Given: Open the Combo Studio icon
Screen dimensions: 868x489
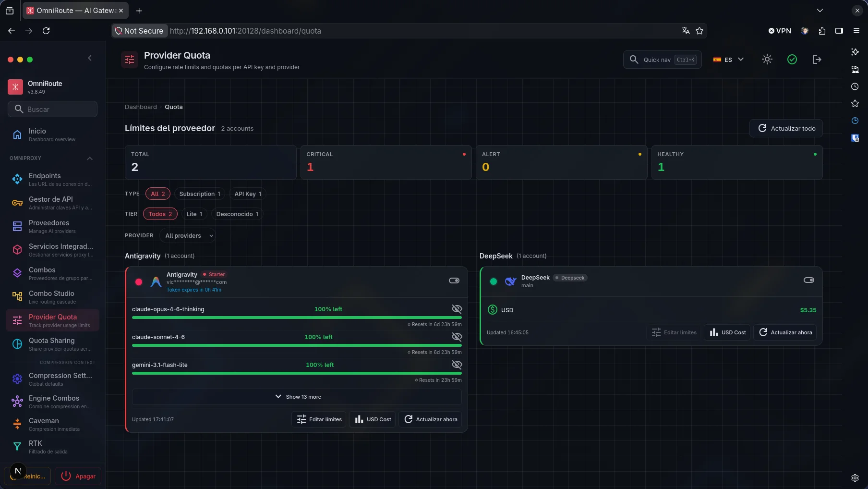Looking at the screenshot, I should click(17, 297).
